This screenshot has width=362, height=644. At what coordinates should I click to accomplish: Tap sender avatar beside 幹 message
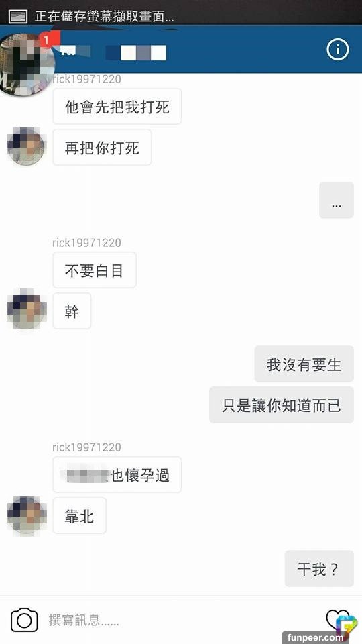coord(26,310)
